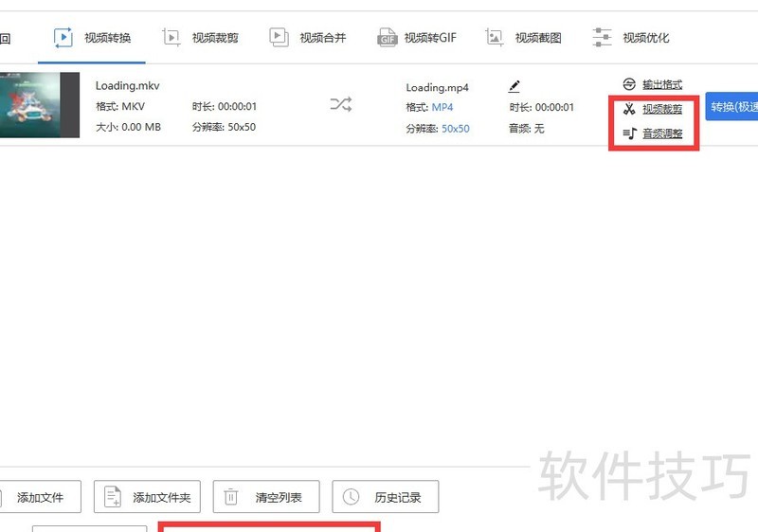Open the 音频调整 link
The image size is (758, 532).
coord(662,133)
